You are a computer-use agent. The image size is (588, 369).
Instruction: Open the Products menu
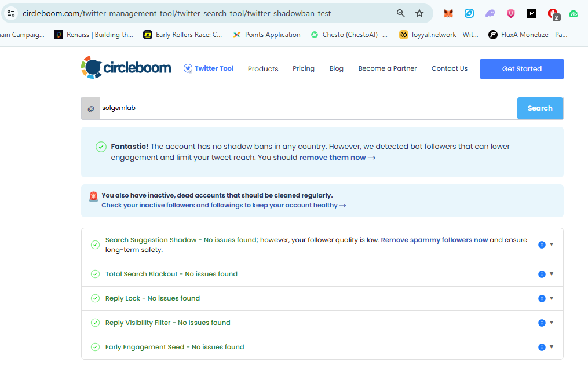[263, 68]
